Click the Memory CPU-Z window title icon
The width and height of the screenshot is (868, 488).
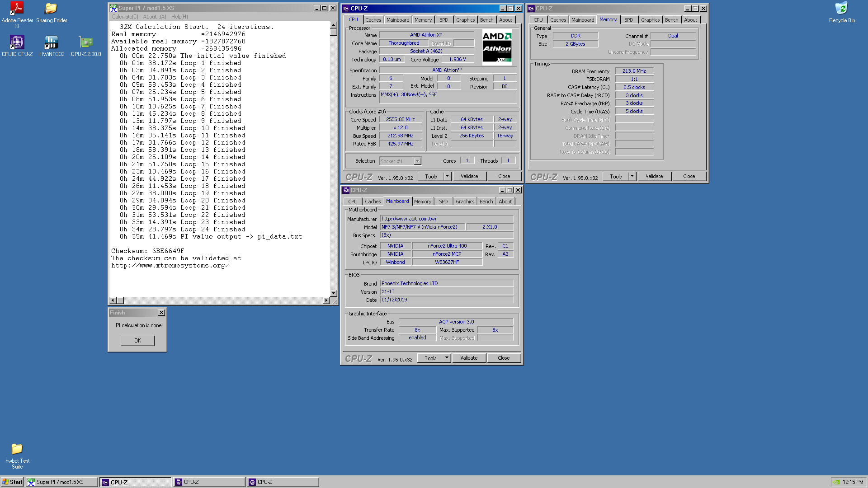(531, 9)
